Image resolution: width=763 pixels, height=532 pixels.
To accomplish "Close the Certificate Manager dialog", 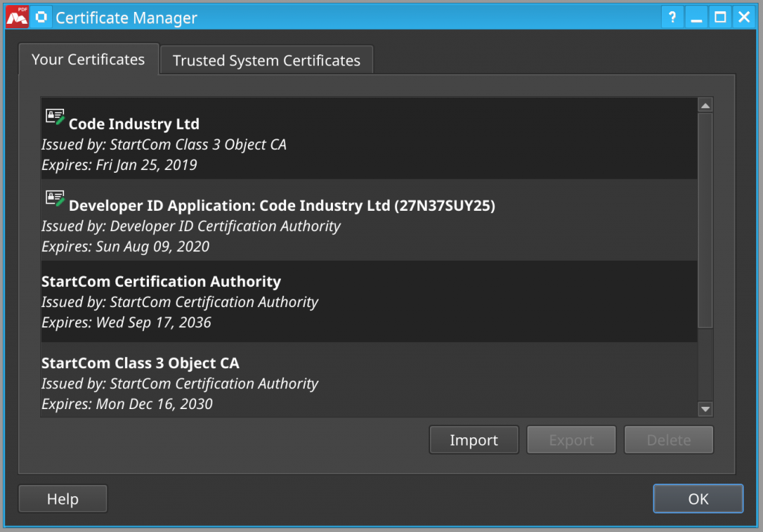I will [x=744, y=18].
